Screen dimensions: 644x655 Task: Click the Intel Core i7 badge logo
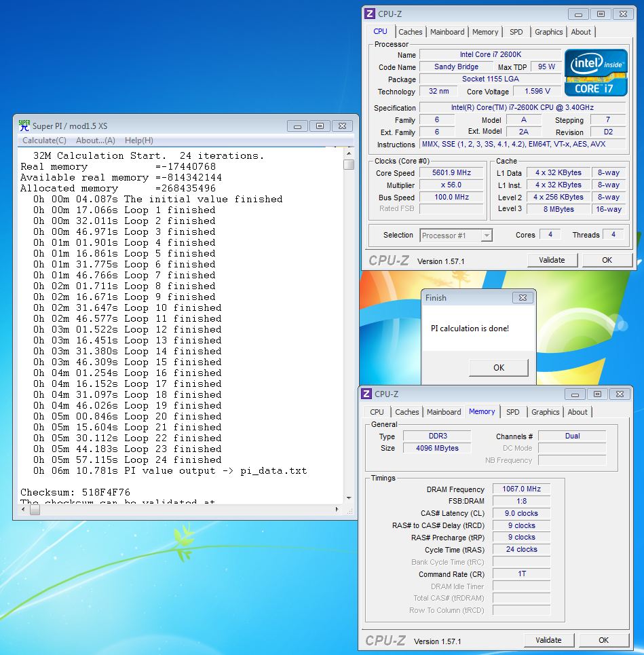596,73
